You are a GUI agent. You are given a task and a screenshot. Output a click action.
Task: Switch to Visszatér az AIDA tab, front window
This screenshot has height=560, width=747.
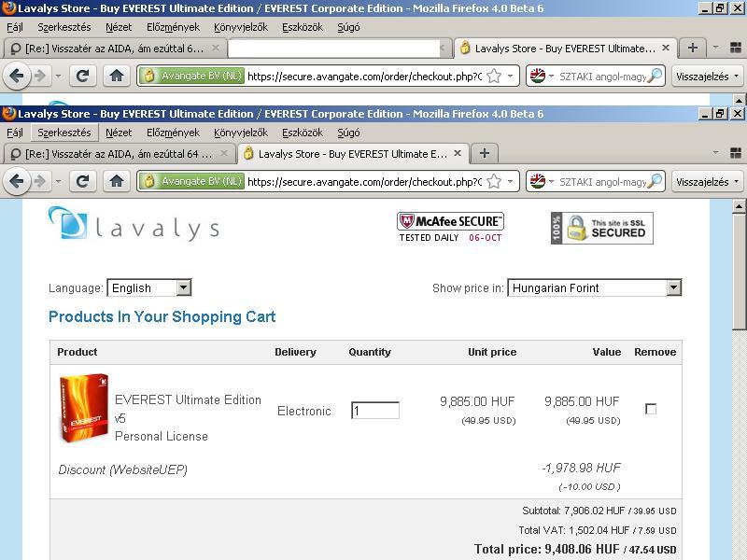tap(120, 153)
